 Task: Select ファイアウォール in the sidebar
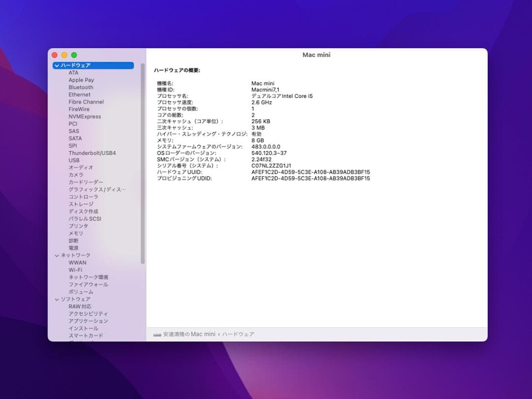88,285
